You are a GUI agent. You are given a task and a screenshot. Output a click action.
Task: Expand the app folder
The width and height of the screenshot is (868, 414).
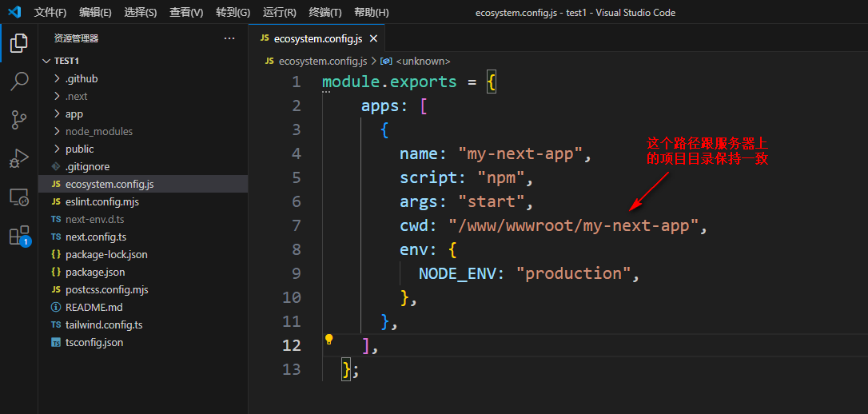pos(57,114)
